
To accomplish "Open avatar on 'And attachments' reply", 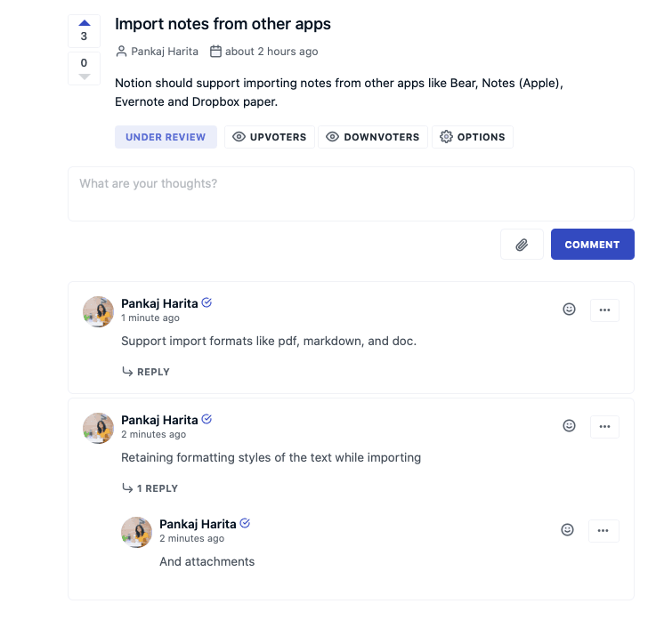I will pos(136,532).
